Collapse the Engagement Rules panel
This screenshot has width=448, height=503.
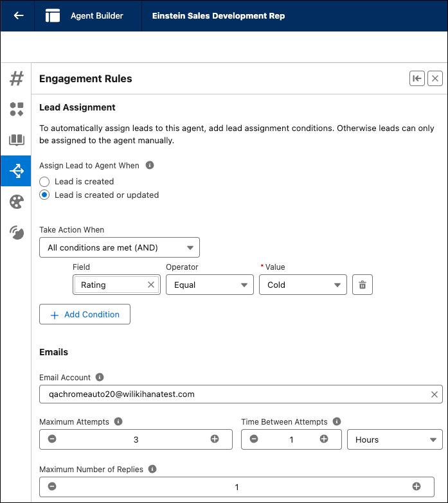[417, 78]
